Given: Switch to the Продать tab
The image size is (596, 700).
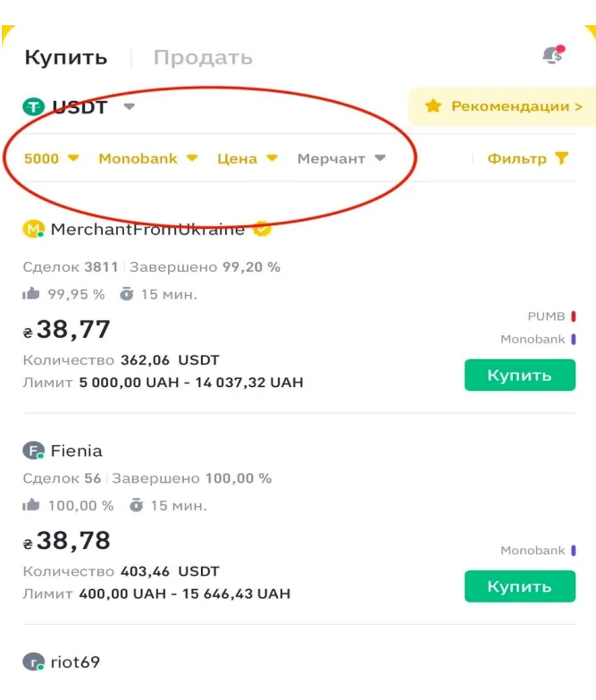Looking at the screenshot, I should coord(203,57).
